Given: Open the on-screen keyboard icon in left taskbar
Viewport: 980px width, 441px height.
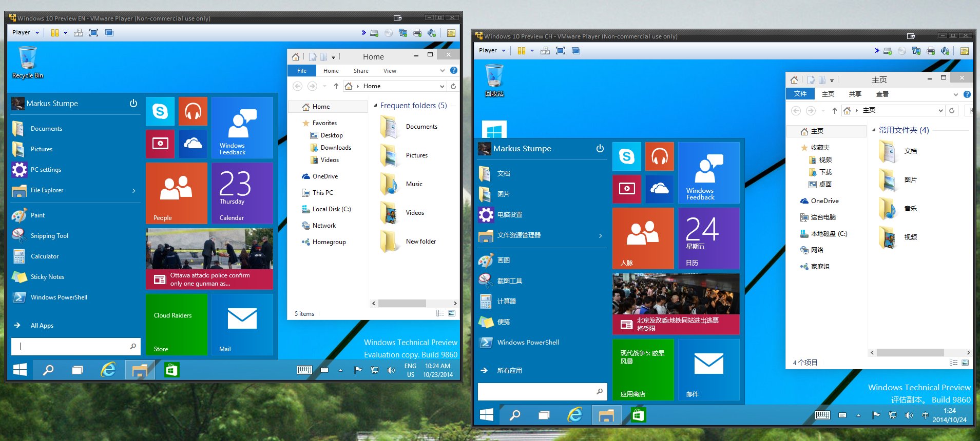Looking at the screenshot, I should (x=304, y=370).
